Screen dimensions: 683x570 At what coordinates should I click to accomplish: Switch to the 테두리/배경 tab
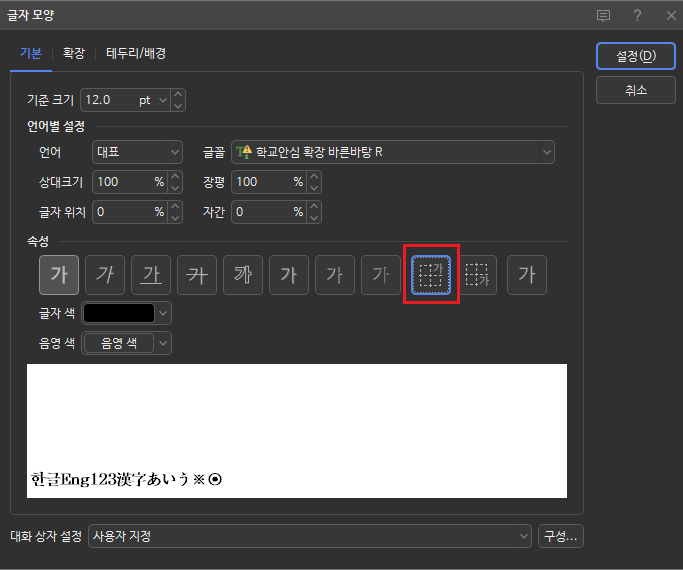[136, 54]
